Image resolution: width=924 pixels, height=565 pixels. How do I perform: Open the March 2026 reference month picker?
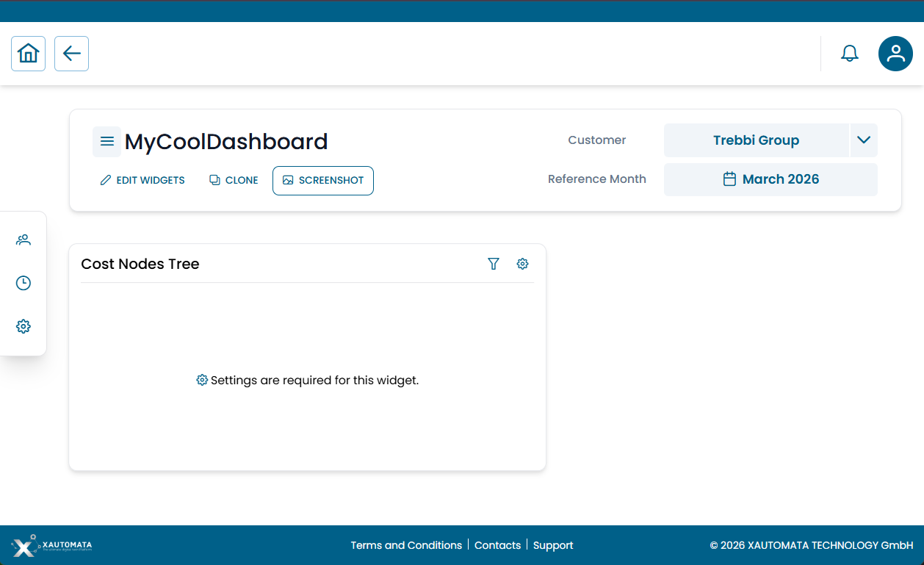pos(770,179)
